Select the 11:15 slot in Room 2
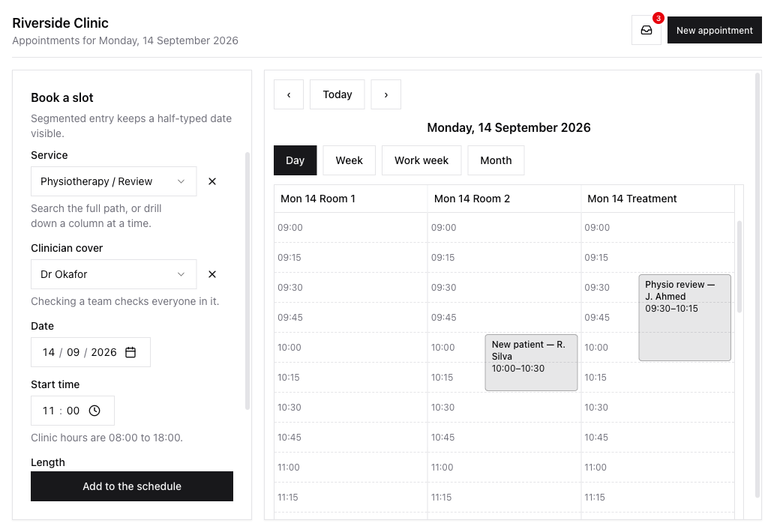Screen dimensions: 774x532 504,497
